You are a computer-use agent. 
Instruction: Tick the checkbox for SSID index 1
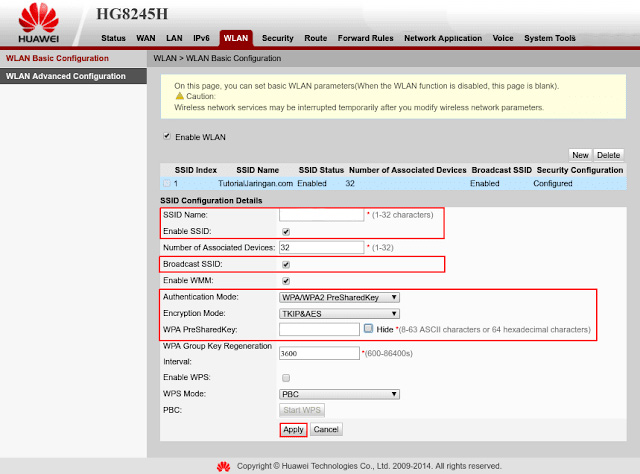coord(167,183)
